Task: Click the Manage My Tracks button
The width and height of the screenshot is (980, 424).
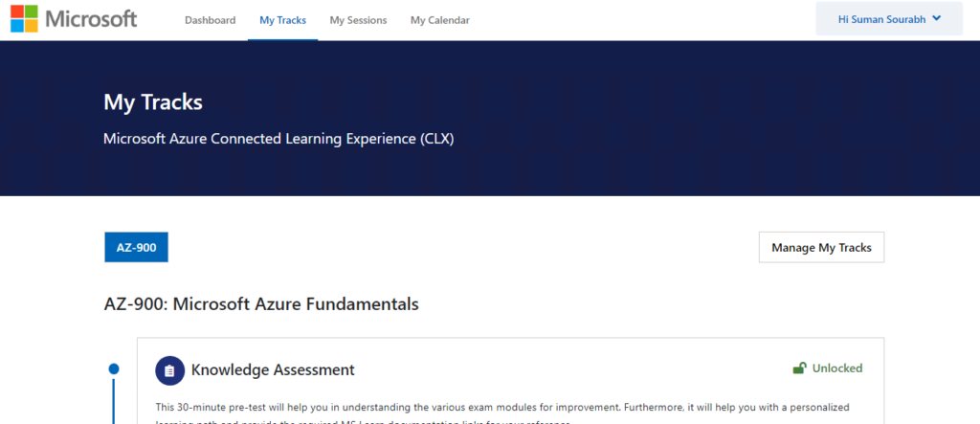Action: 821,247
